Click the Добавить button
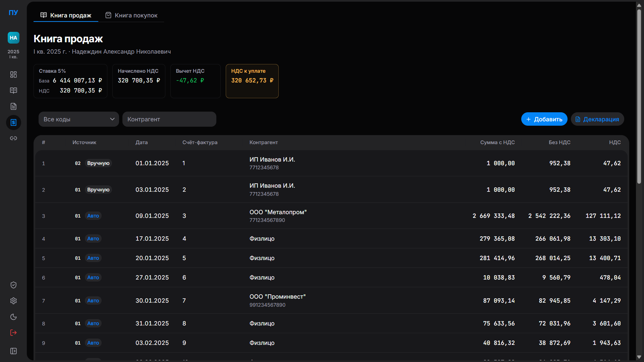The height and width of the screenshot is (362, 644). 544,119
